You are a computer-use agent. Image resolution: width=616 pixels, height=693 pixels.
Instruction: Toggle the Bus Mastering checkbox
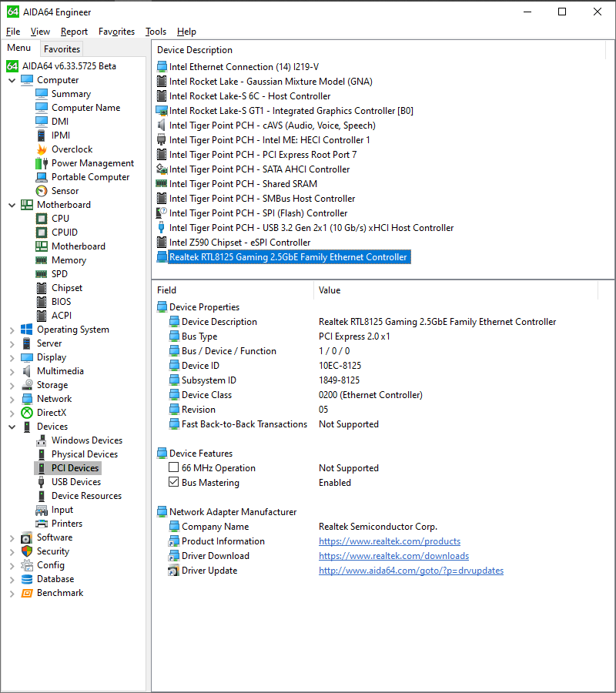coord(174,482)
